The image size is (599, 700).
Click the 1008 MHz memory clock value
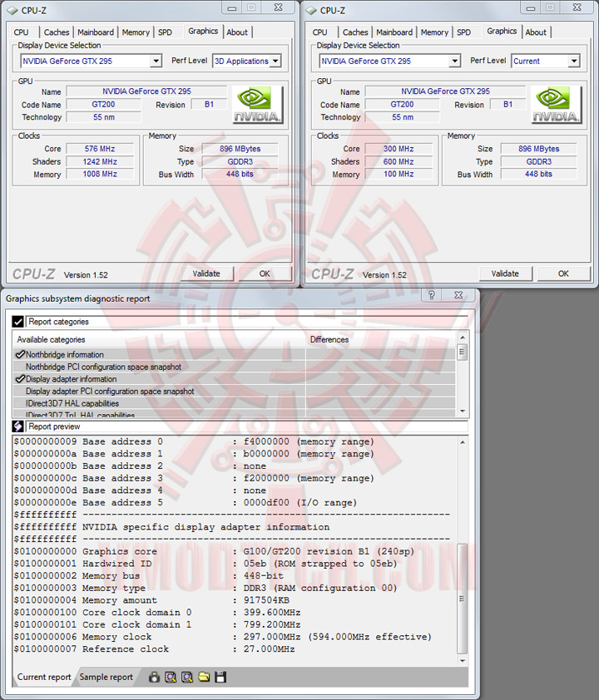100,174
